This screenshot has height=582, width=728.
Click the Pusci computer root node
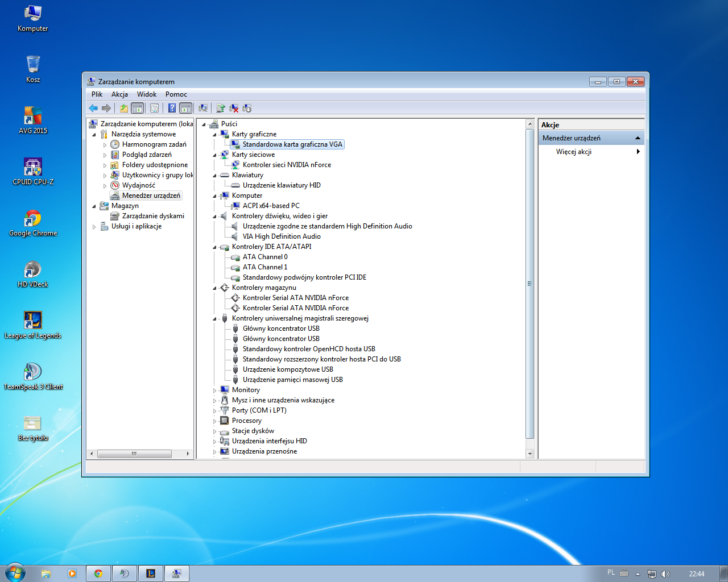[229, 124]
